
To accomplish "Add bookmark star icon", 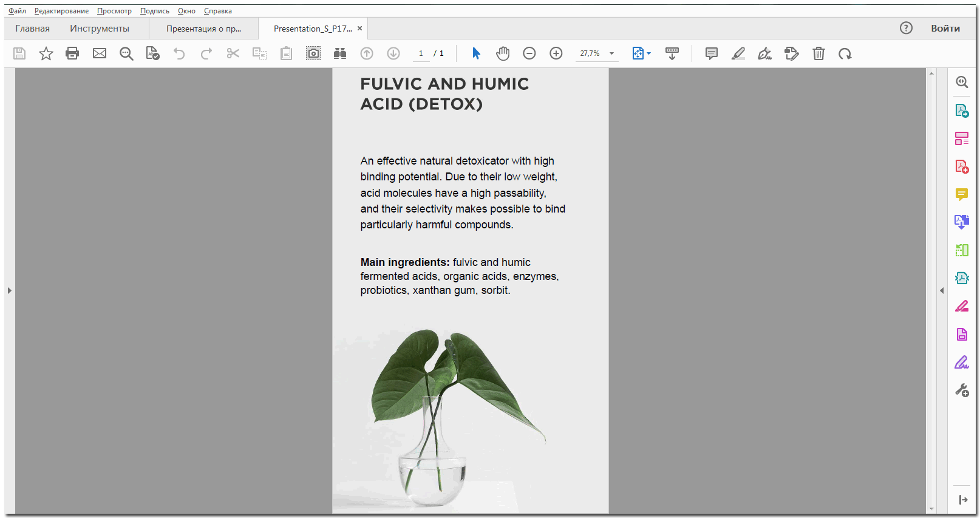I will click(x=46, y=53).
